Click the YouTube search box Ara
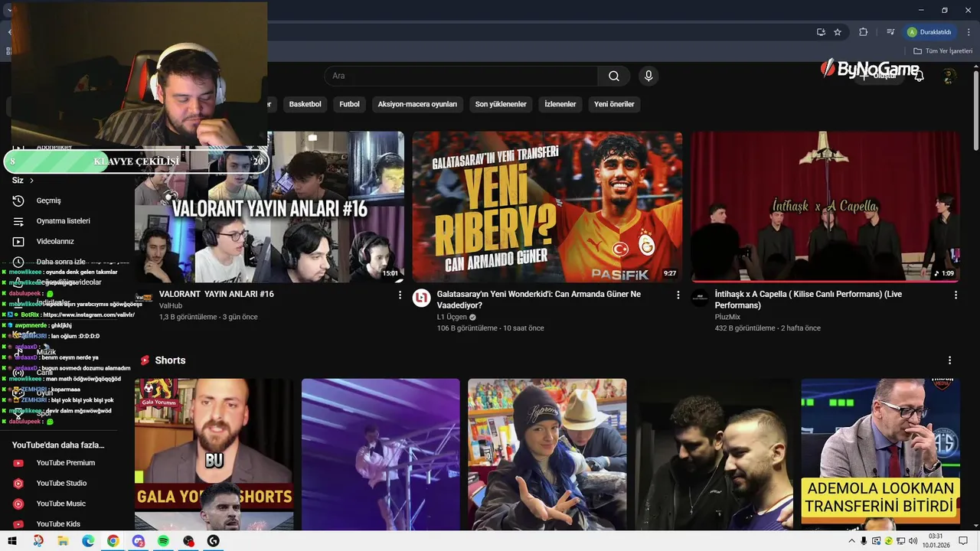Image resolution: width=980 pixels, height=551 pixels. 462,76
